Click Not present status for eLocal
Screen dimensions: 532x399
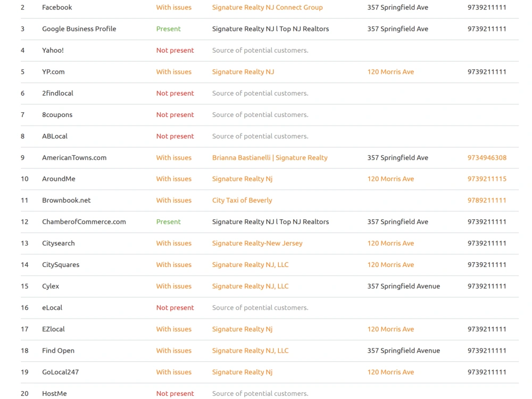click(175, 307)
